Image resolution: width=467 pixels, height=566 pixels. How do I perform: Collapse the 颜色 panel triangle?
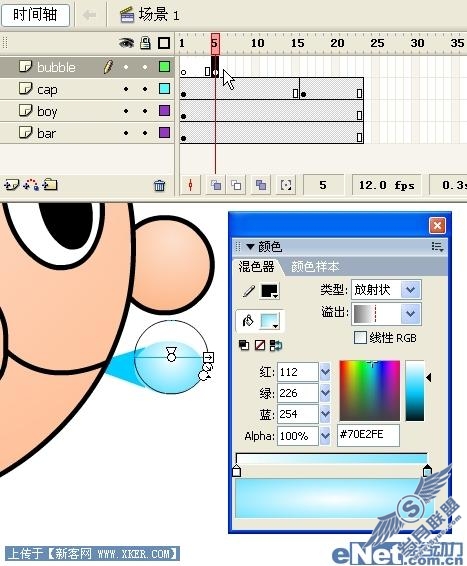(250, 247)
